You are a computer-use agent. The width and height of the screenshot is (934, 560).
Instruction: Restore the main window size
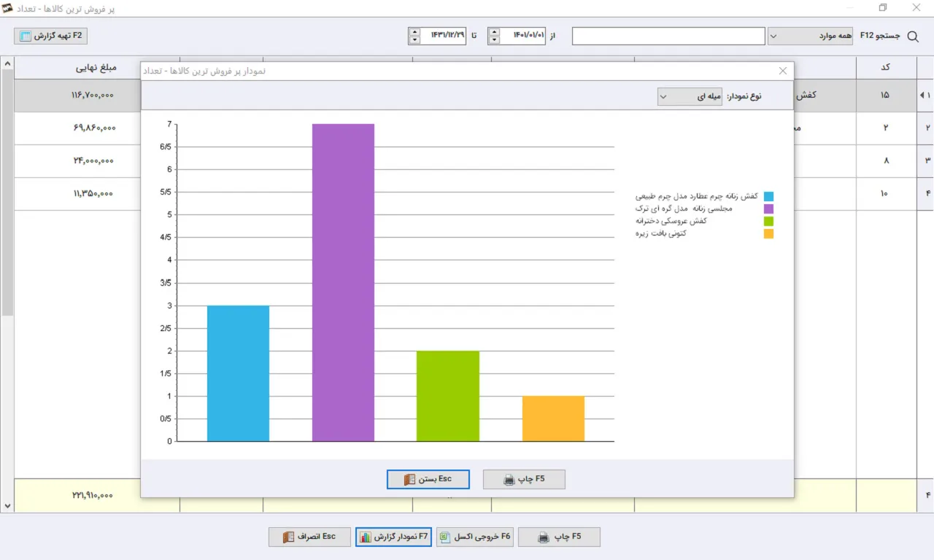[883, 8]
